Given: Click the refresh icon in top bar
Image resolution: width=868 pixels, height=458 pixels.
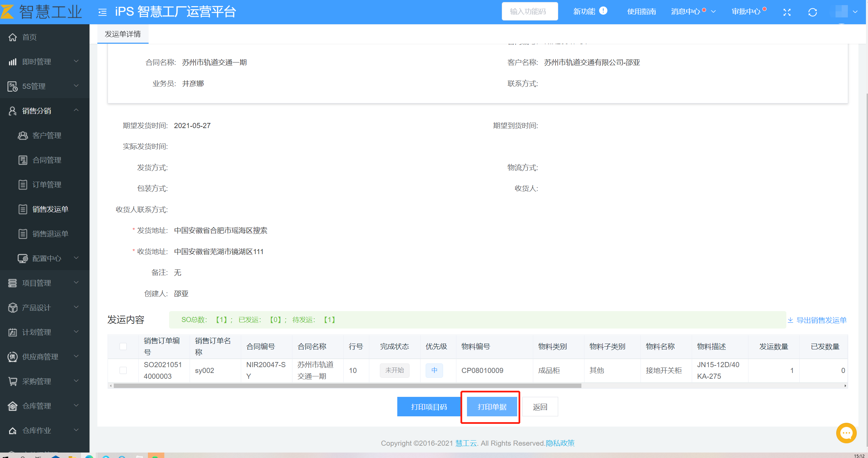Looking at the screenshot, I should (x=813, y=12).
